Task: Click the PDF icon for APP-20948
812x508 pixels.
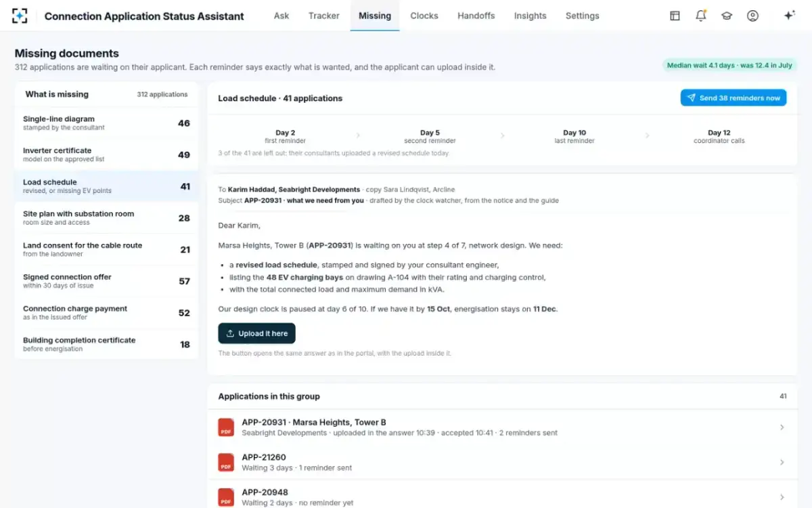Action: point(226,498)
